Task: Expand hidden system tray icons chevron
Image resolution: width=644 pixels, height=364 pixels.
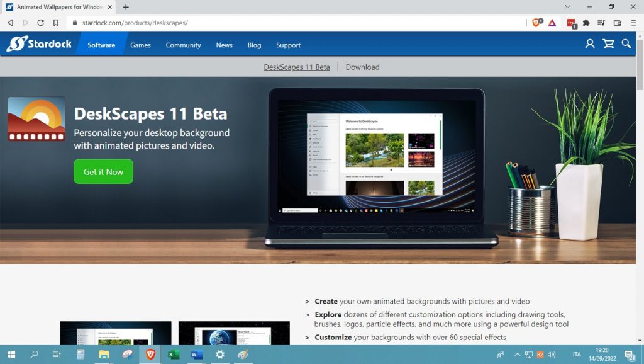Action: coord(517,355)
